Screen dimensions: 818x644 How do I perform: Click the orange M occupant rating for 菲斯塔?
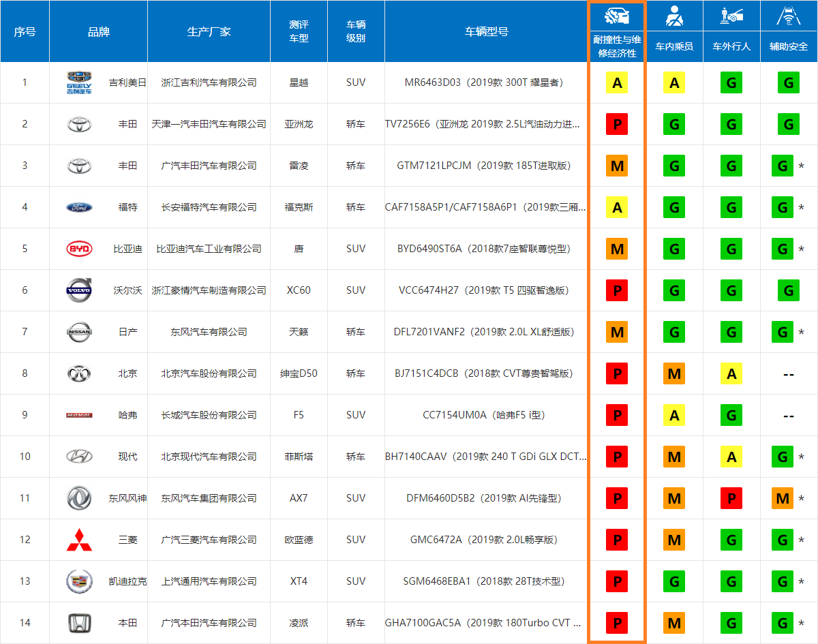[x=674, y=457]
